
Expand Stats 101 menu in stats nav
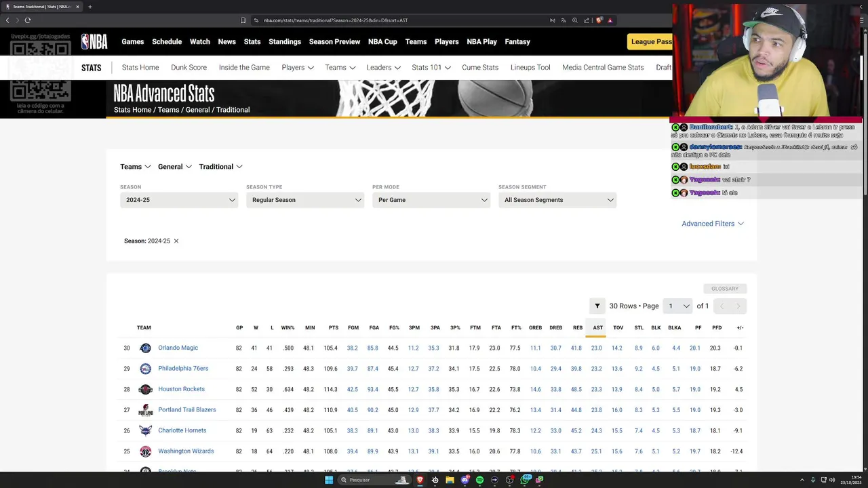coord(431,67)
